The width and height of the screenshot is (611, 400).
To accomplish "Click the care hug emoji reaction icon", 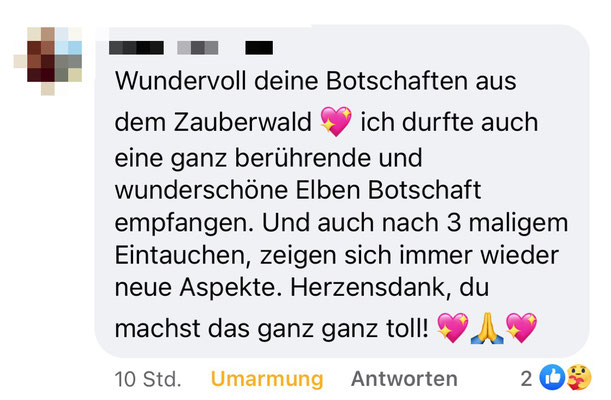I will click(x=578, y=377).
